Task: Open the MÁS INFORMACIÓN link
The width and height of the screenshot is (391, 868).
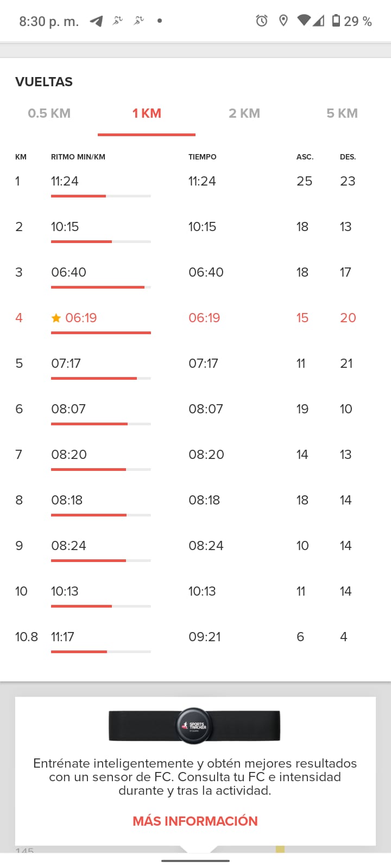Action: pos(195,821)
